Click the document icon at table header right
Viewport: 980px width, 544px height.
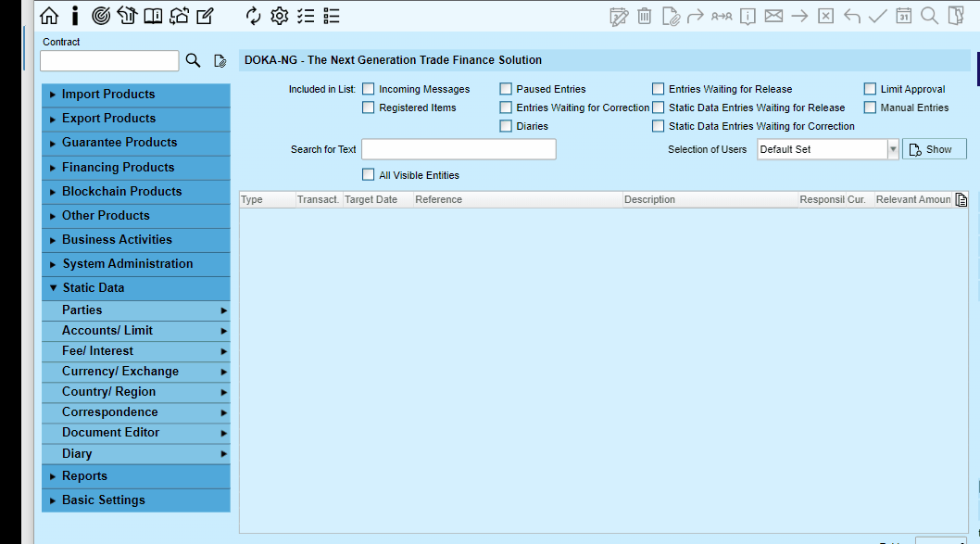[961, 199]
